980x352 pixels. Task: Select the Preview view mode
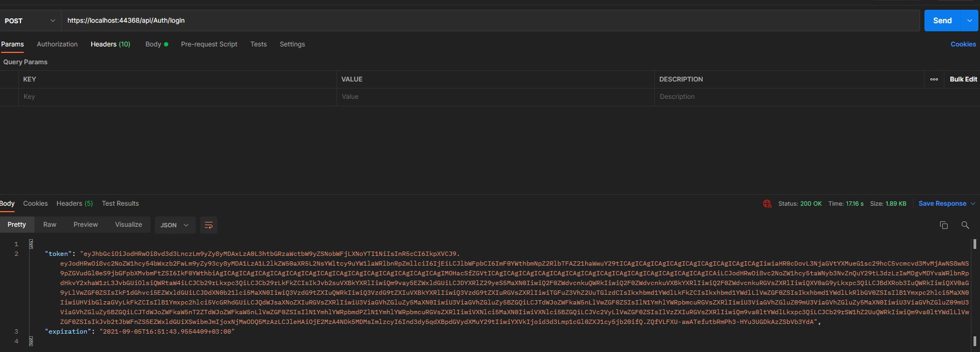(x=86, y=225)
